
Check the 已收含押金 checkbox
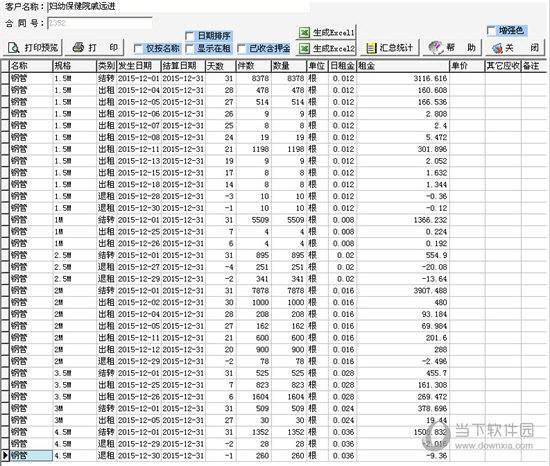point(242,48)
